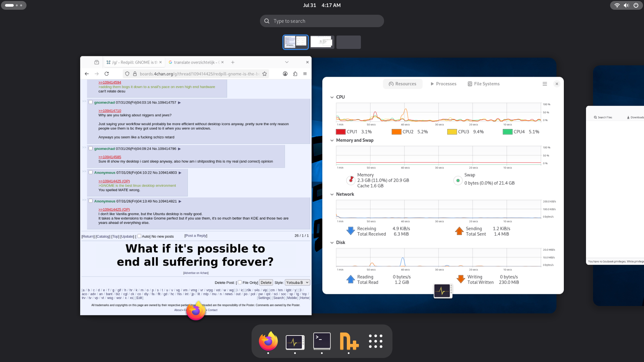Click the Firefox address bar URL
The height and width of the screenshot is (362, 644).
199,74
